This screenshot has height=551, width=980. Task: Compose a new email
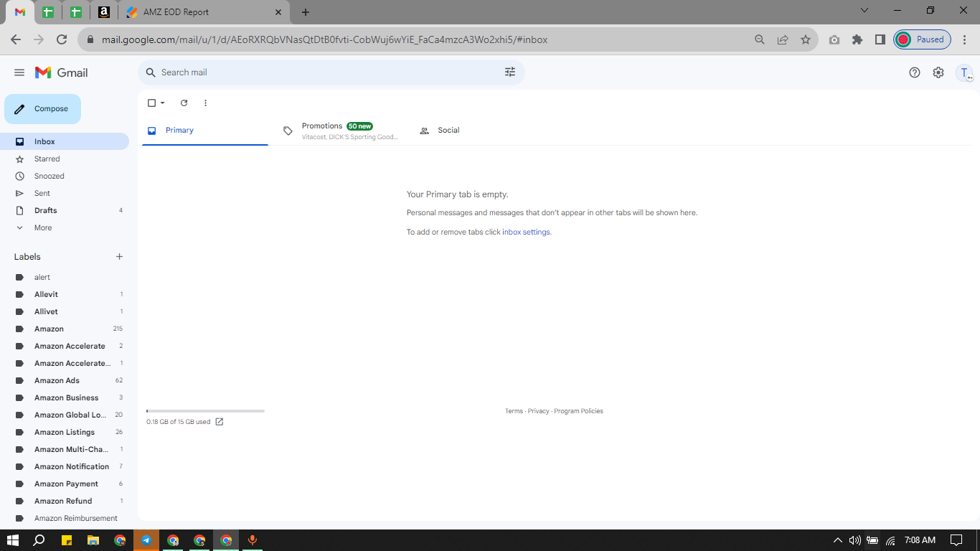pyautogui.click(x=43, y=109)
